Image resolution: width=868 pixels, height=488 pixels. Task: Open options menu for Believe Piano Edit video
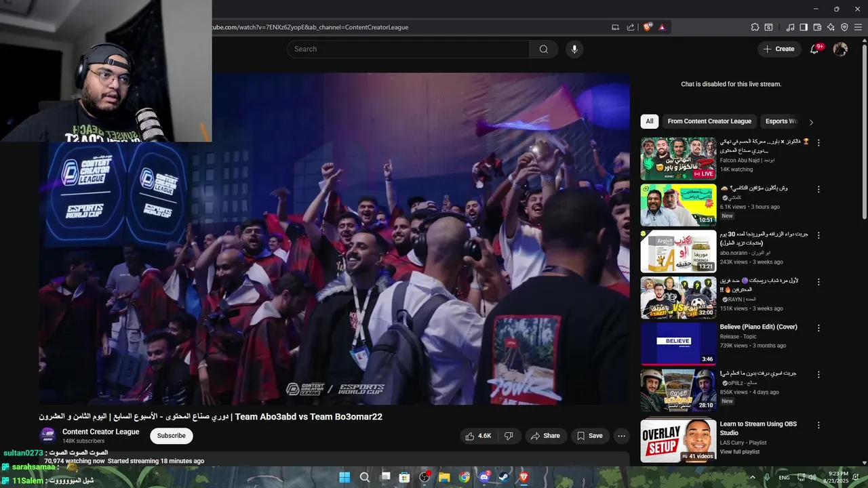(x=818, y=328)
